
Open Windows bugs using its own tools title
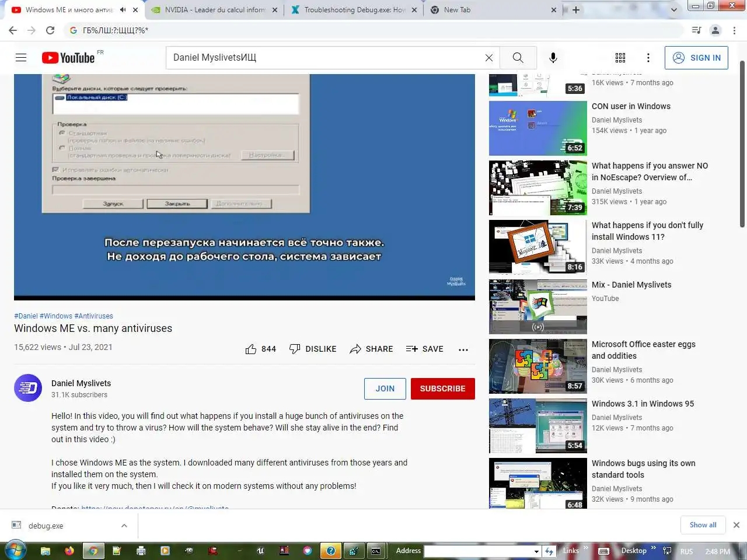[x=644, y=469]
